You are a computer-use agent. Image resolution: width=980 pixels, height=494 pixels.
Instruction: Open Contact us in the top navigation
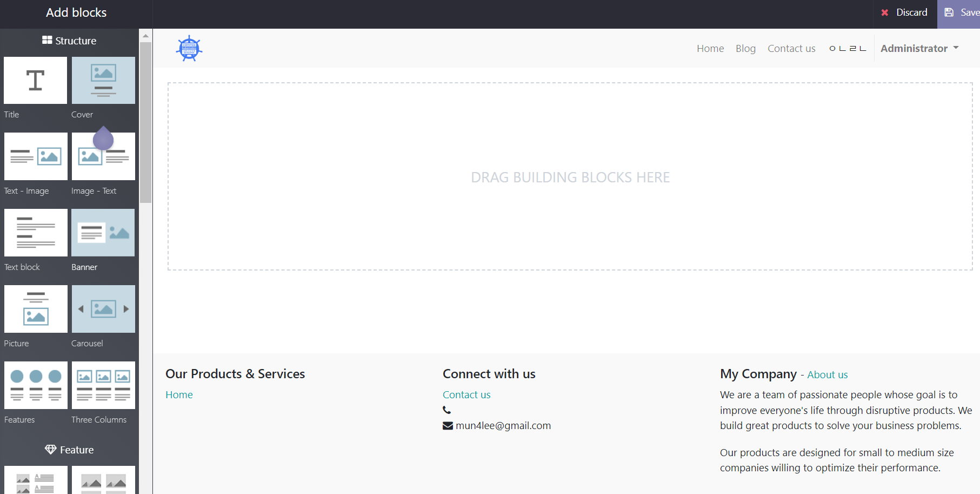791,48
